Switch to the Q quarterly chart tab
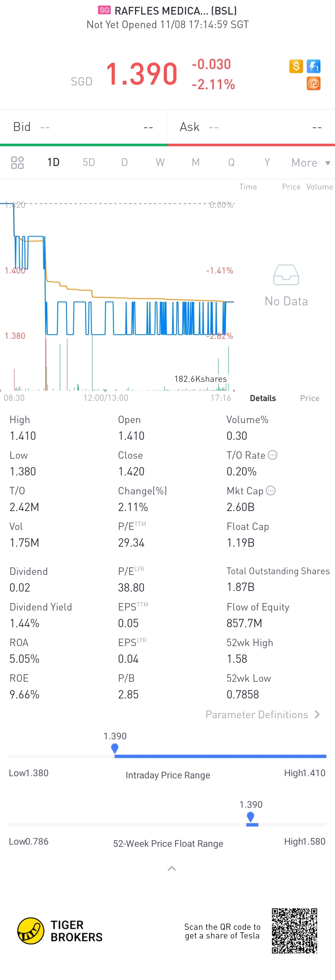 [231, 162]
